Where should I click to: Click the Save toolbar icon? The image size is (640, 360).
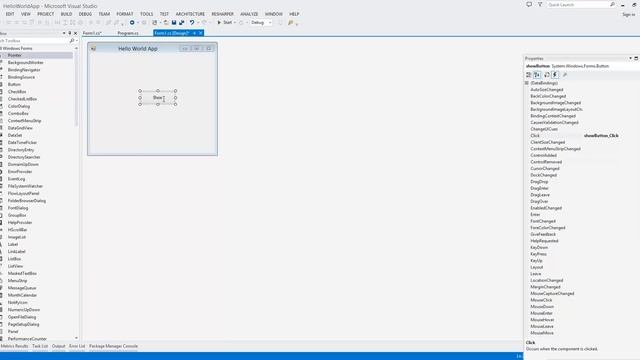click(x=174, y=22)
